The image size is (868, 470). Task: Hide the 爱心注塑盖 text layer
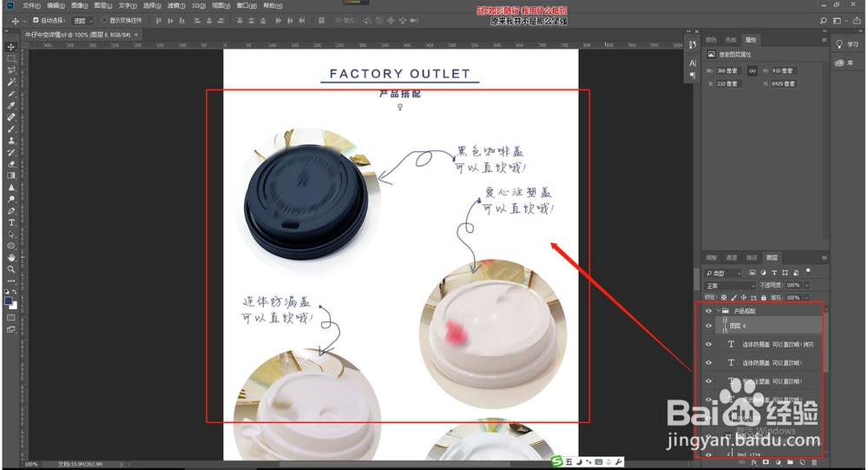click(x=708, y=381)
